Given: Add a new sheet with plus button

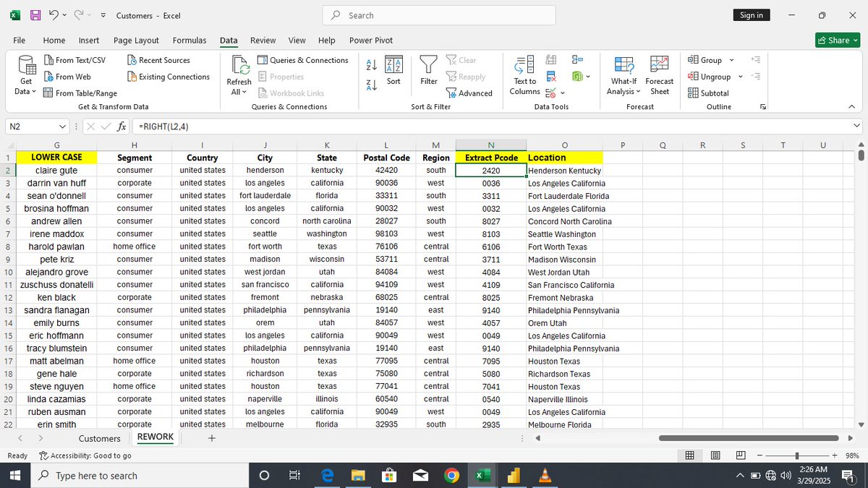Looking at the screenshot, I should 211,438.
